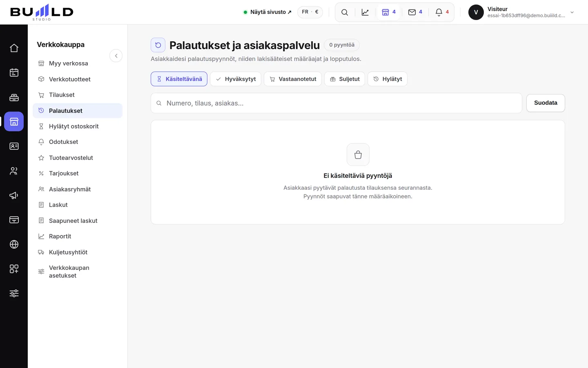Open Saapuneet laskut in the sidebar

[x=78, y=221]
